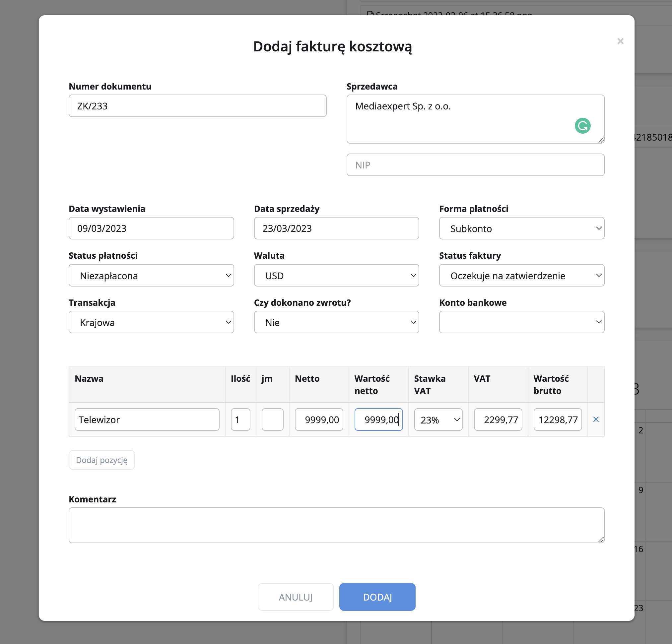Remove the Telewizor row with X icon
Screen dimensions: 672x644
coord(595,419)
